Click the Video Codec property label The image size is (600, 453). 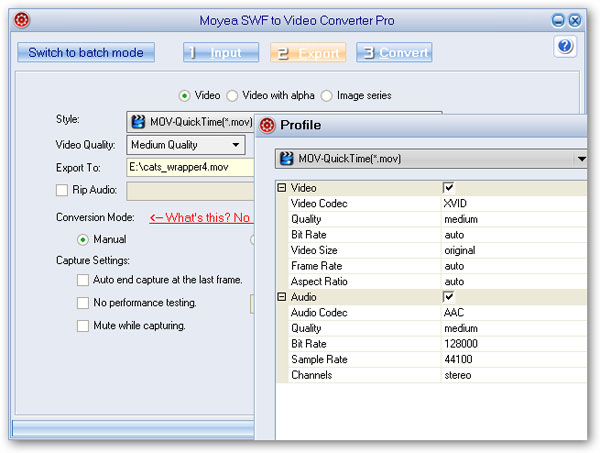click(319, 204)
